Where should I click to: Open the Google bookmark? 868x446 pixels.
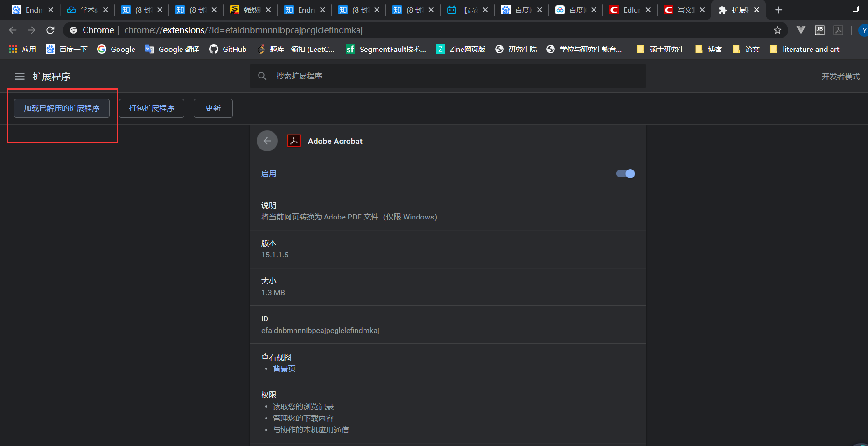(x=116, y=49)
